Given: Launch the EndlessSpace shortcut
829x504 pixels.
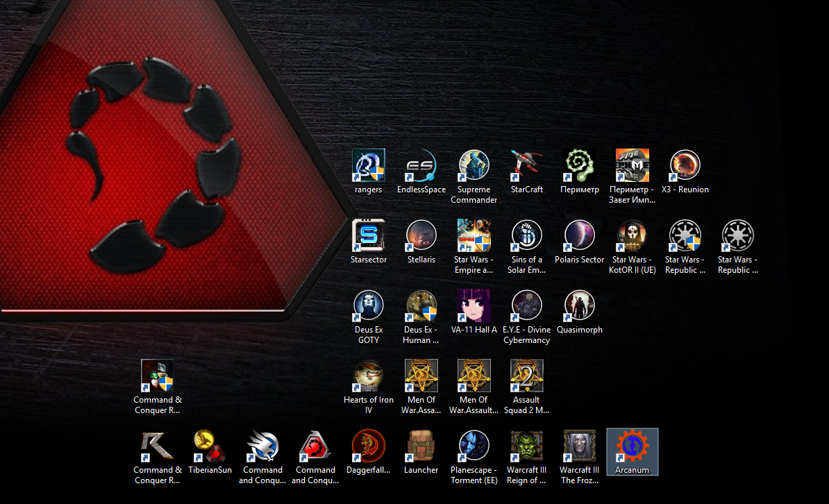Looking at the screenshot, I should pyautogui.click(x=421, y=165).
